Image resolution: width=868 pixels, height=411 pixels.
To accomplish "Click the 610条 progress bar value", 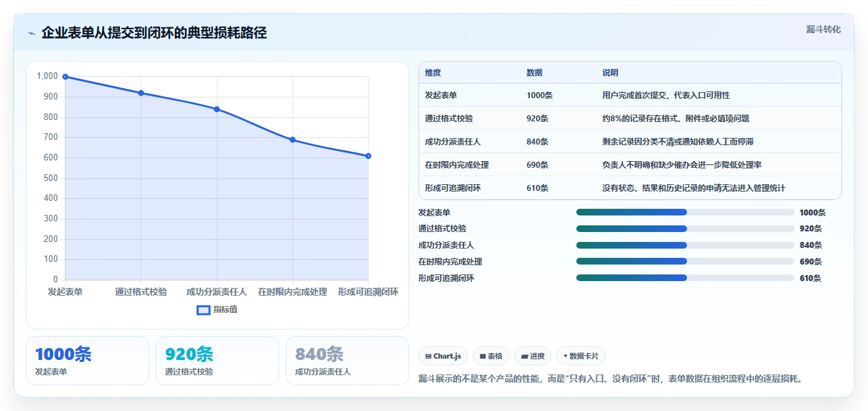I will [810, 278].
